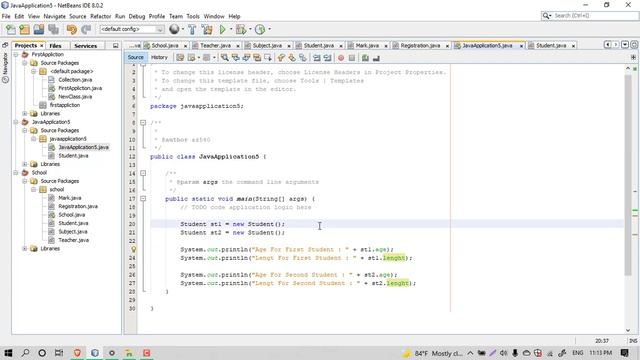640x360 pixels.
Task: Switch to the Teacher.java editor tab
Action: pyautogui.click(x=215, y=46)
